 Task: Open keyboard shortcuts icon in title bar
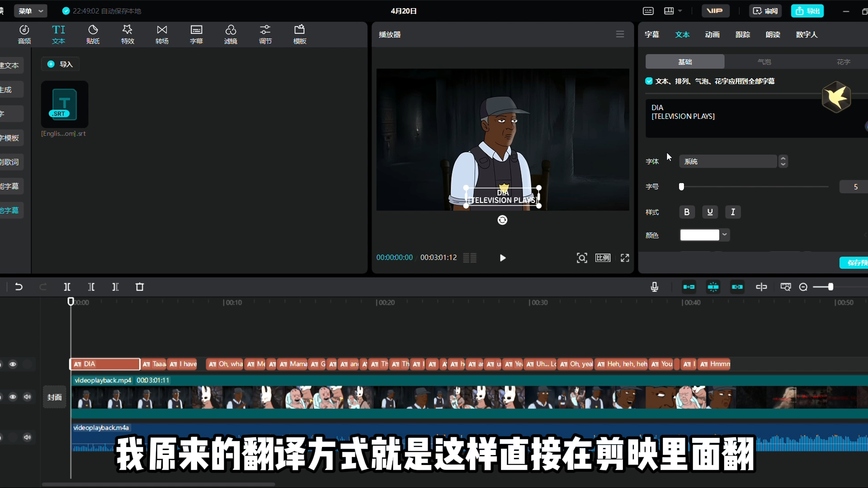pos(648,11)
